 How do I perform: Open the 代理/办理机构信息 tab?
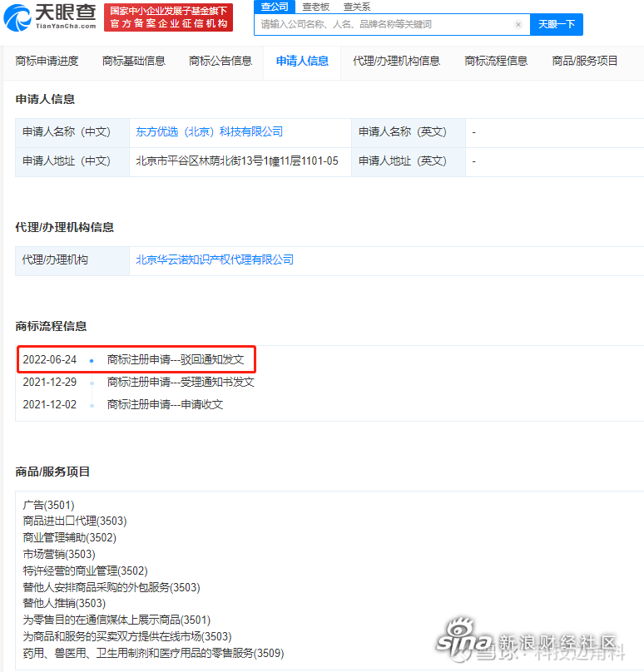(x=397, y=62)
